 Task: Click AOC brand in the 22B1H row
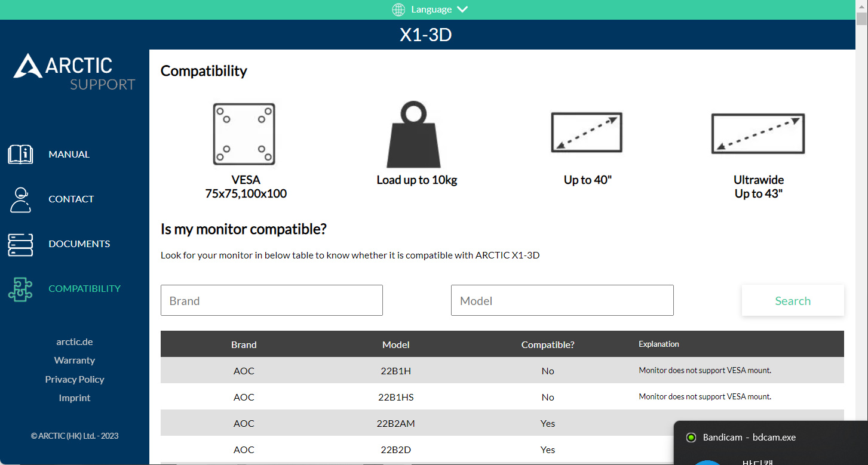(x=244, y=371)
